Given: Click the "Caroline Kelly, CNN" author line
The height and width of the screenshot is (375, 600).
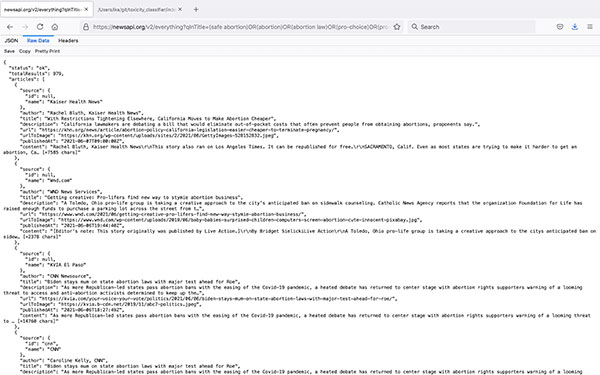Looking at the screenshot, I should (64, 360).
